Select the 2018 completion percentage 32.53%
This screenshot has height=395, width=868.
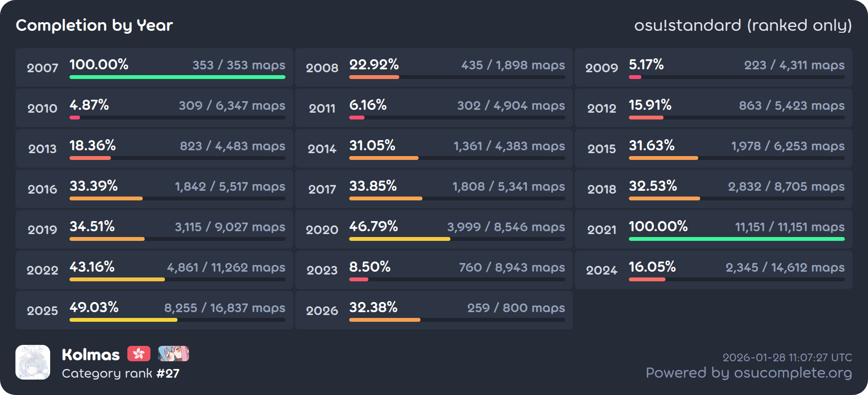(652, 186)
